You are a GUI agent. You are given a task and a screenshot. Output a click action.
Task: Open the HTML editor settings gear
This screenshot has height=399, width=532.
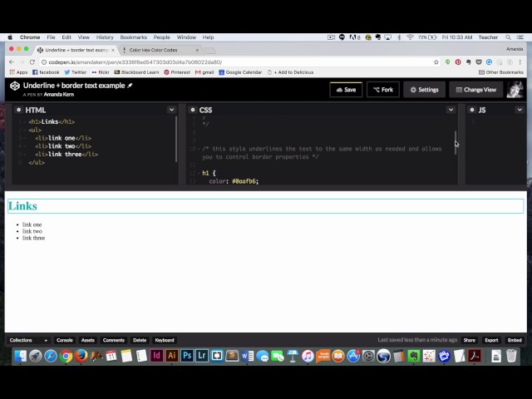18,110
